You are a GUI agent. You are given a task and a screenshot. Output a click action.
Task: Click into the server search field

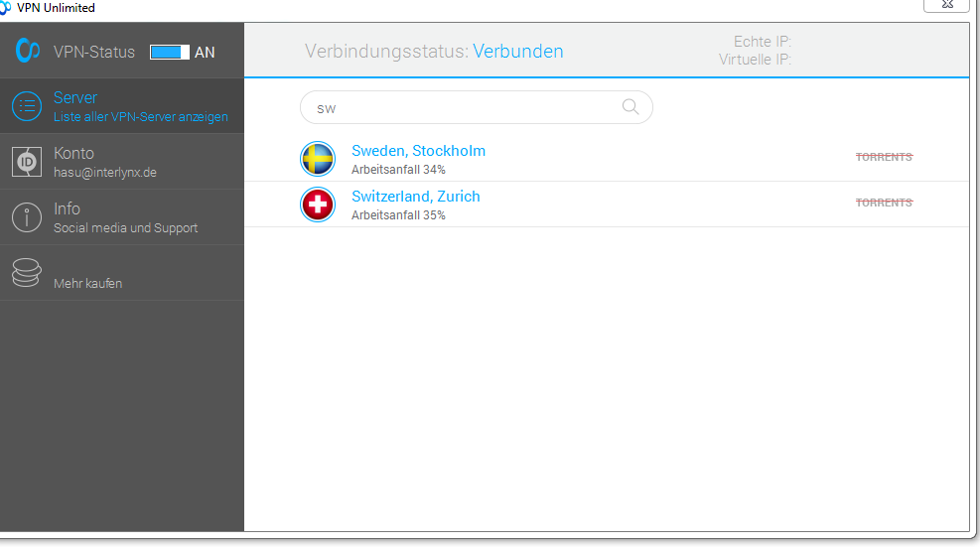[x=462, y=108]
